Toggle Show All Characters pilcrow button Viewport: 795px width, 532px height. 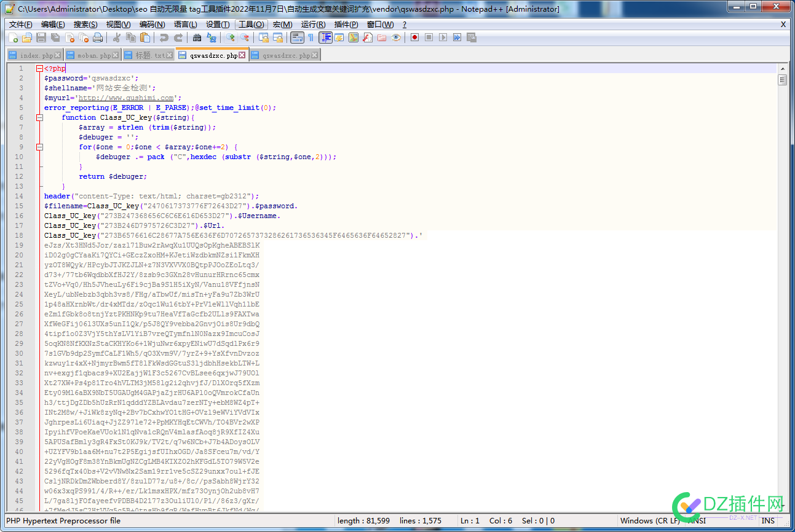click(310, 37)
